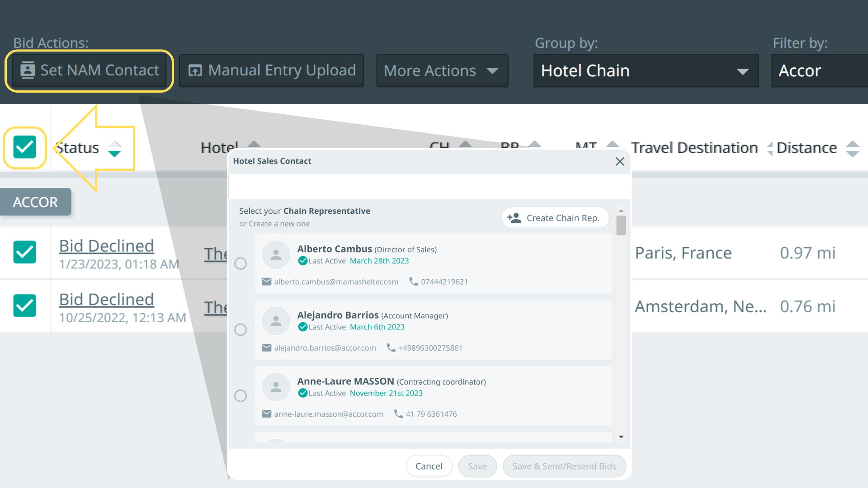The image size is (868, 488).
Task: Click the email icon beside alberto.cambus@mamashelter.com
Action: coord(267,282)
